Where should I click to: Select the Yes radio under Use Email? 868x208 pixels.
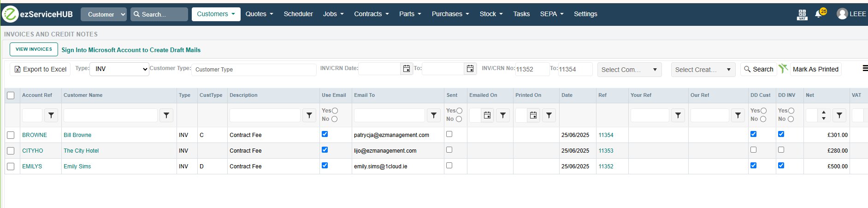335,111
